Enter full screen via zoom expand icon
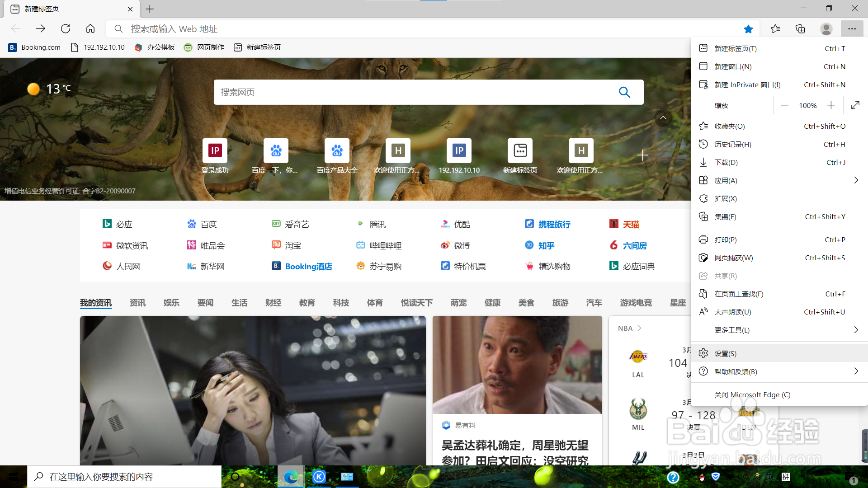Image resolution: width=868 pixels, height=488 pixels. coord(855,105)
